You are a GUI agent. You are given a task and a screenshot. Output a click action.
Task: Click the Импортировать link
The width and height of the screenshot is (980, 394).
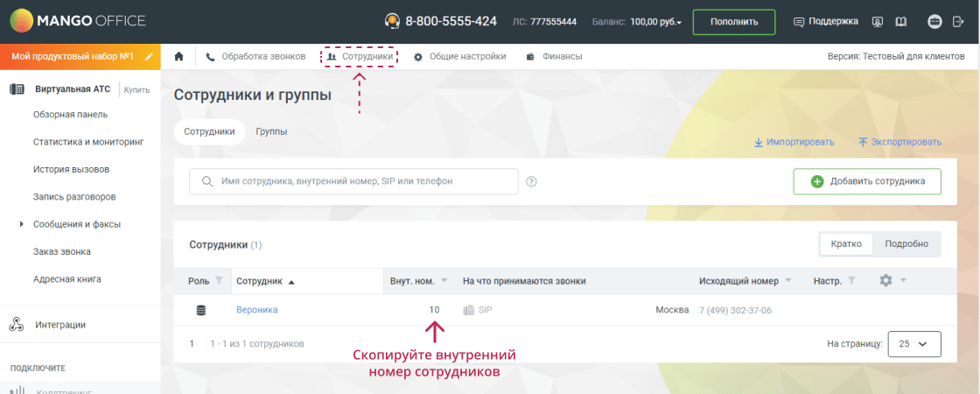[794, 142]
